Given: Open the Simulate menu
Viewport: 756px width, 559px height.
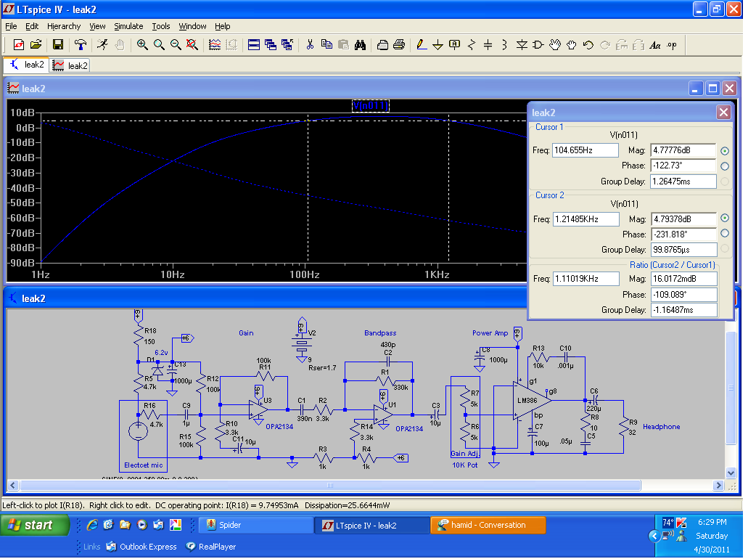Looking at the screenshot, I should coord(128,26).
